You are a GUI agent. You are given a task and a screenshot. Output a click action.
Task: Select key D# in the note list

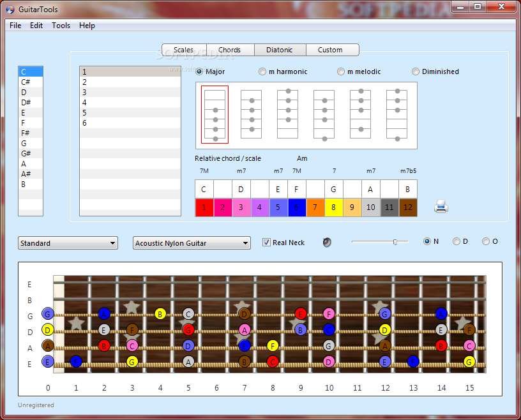click(x=31, y=102)
